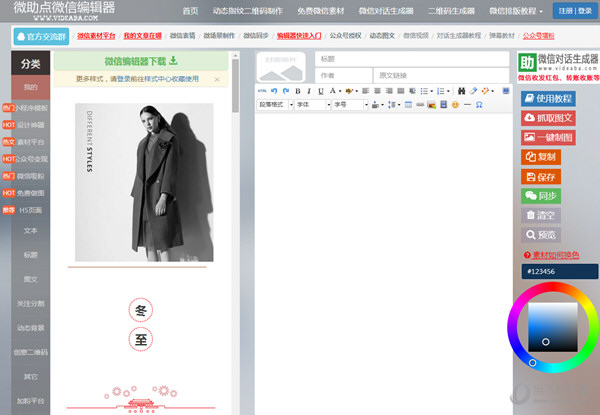Insert a table using the table icon
The width and height of the screenshot is (600, 415).
(x=408, y=104)
